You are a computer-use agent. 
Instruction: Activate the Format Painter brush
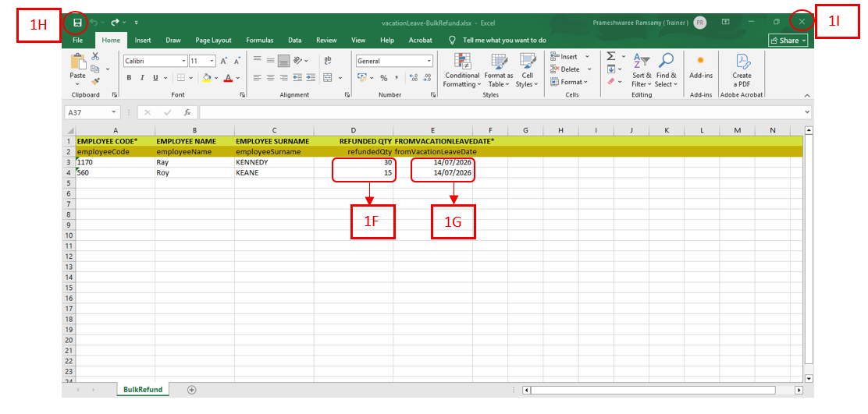[x=95, y=81]
